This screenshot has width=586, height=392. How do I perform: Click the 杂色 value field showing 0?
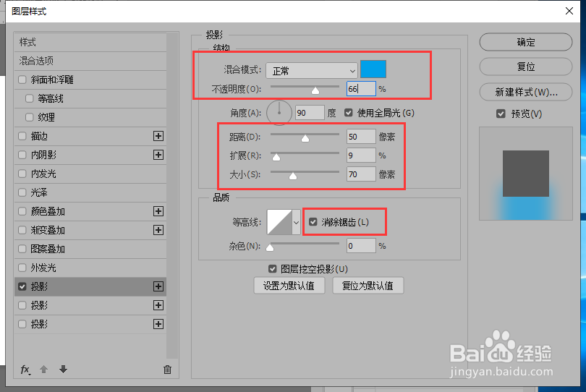361,246
